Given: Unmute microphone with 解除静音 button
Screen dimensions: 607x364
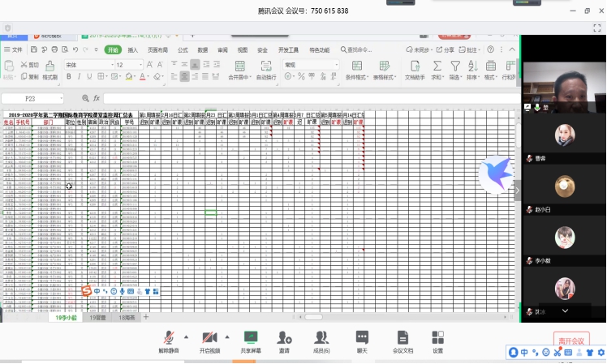Looking at the screenshot, I should 169,340.
